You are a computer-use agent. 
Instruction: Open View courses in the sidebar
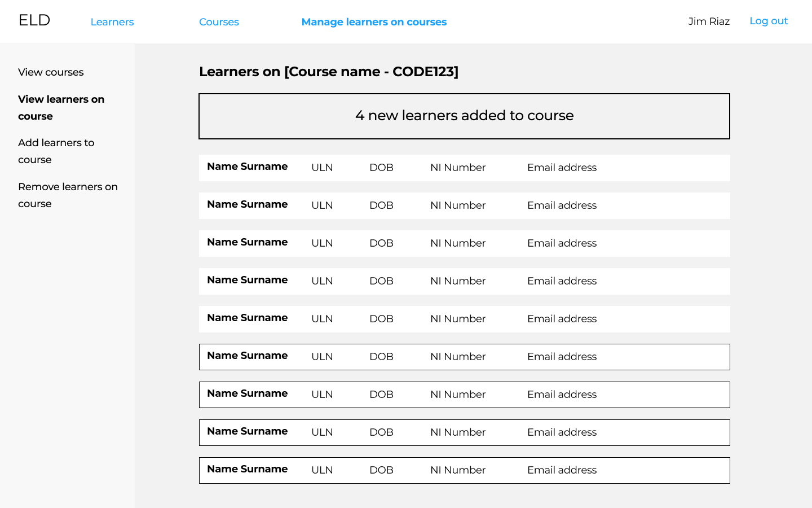[51, 72]
